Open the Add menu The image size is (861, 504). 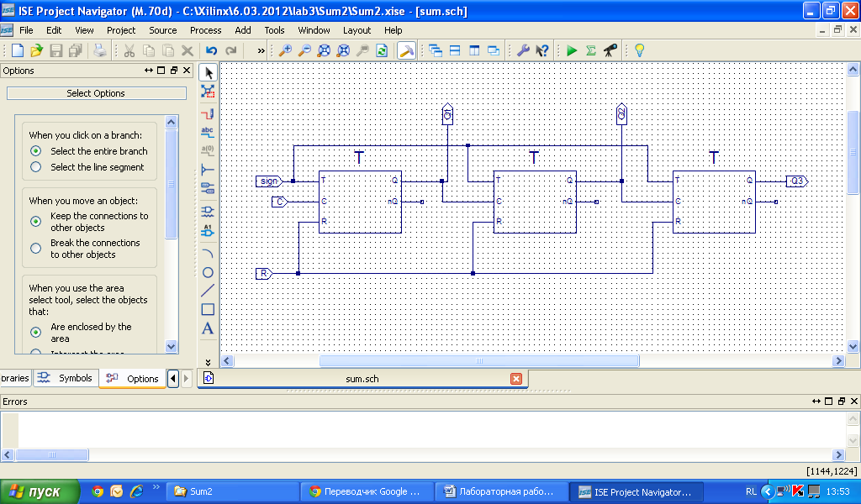click(x=243, y=30)
